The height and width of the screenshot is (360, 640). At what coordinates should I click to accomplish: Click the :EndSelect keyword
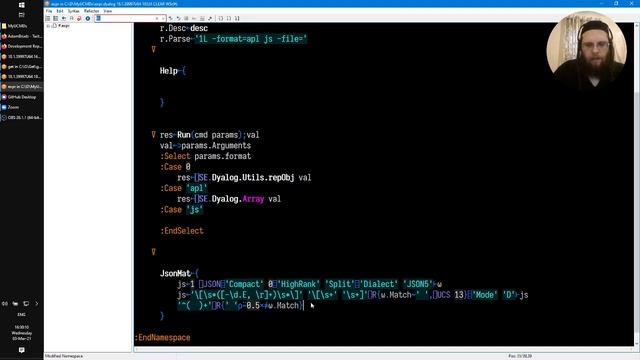[x=182, y=231]
